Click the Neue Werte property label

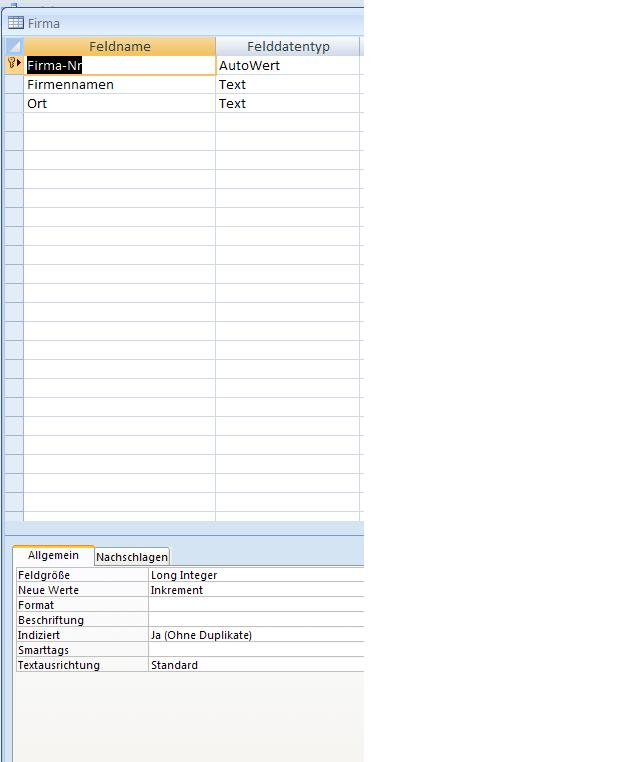48,590
